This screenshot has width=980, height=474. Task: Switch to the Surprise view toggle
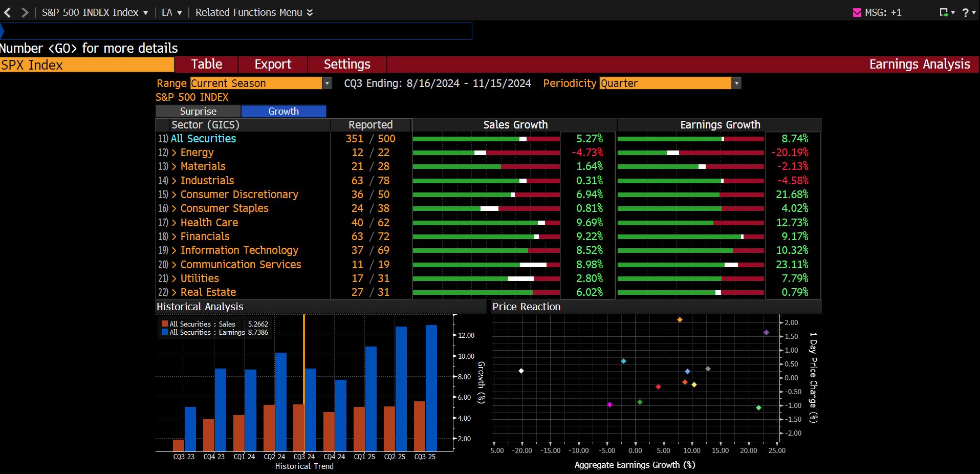click(x=198, y=111)
